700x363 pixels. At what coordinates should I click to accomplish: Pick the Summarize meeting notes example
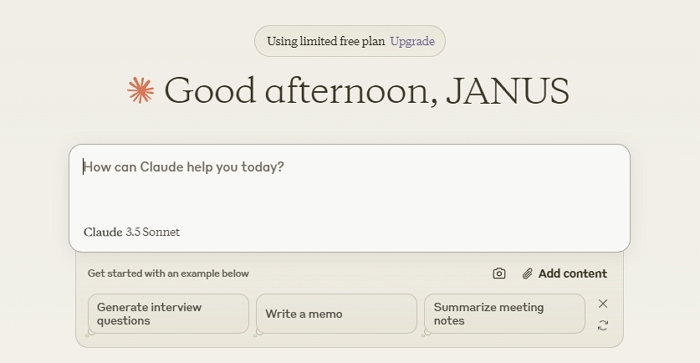click(x=504, y=313)
